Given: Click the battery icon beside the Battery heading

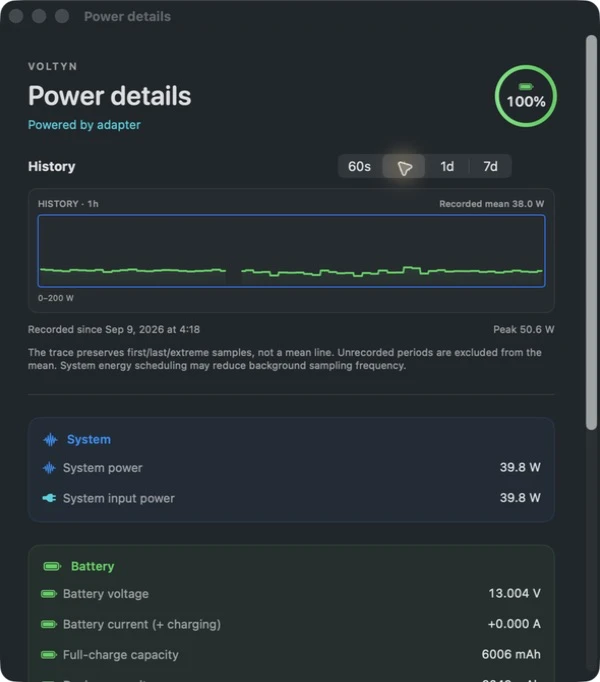Looking at the screenshot, I should point(52,566).
